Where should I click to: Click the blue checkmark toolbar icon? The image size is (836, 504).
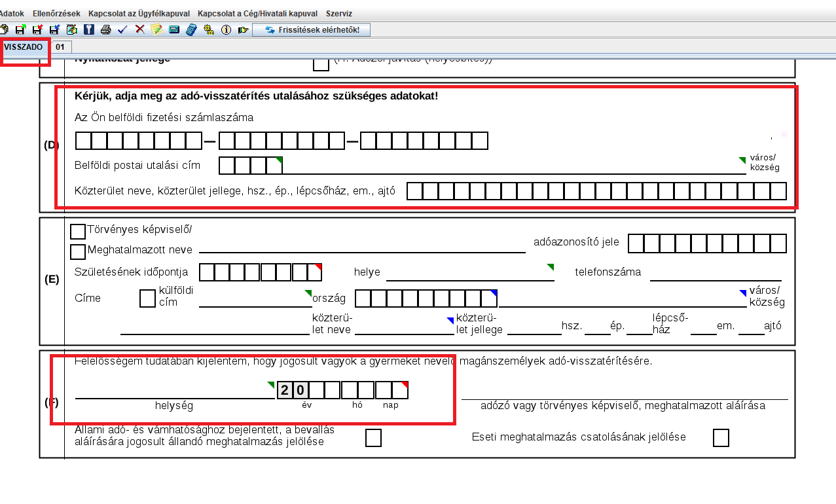pos(122,29)
